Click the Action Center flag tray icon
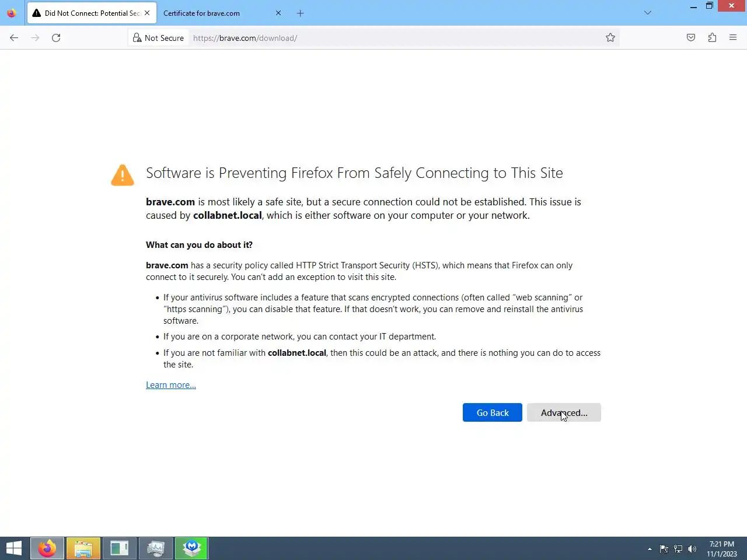The height and width of the screenshot is (560, 747). coord(664,549)
